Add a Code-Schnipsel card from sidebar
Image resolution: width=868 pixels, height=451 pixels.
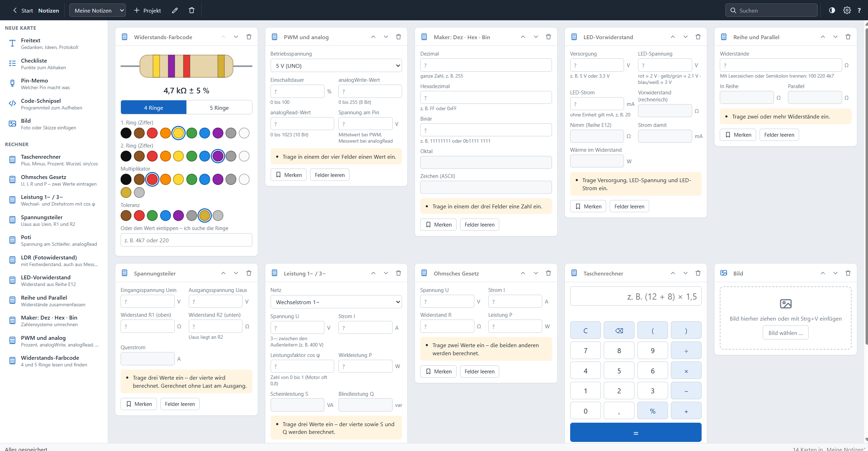coord(54,104)
